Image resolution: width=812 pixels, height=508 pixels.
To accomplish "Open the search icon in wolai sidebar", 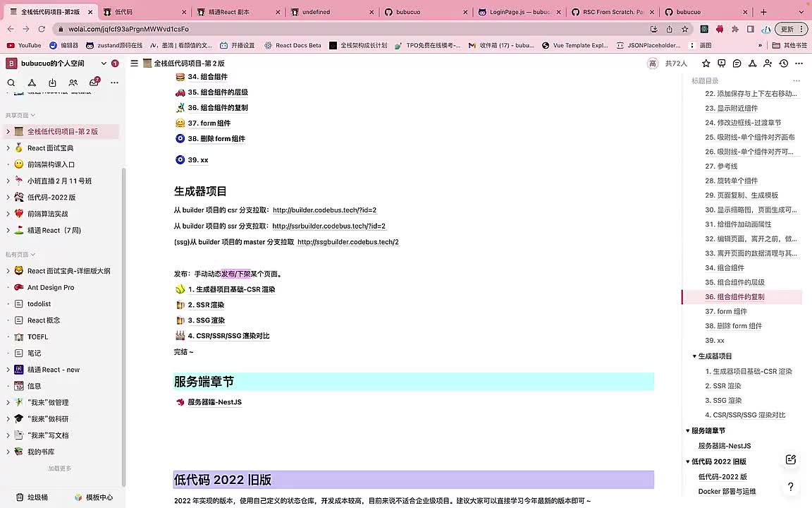I will click(x=11, y=83).
